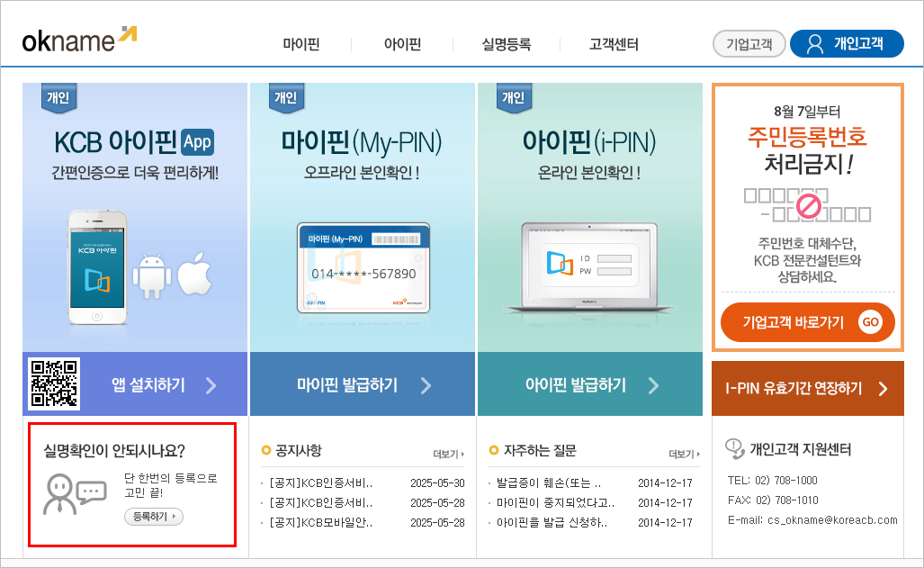
Task: Click the QR code for app install
Action: [54, 384]
